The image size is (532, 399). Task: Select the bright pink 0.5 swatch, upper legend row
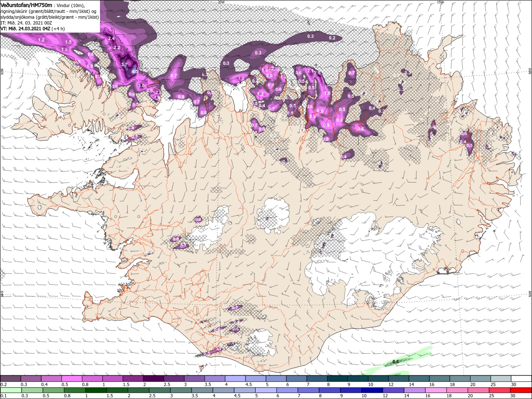72,379
